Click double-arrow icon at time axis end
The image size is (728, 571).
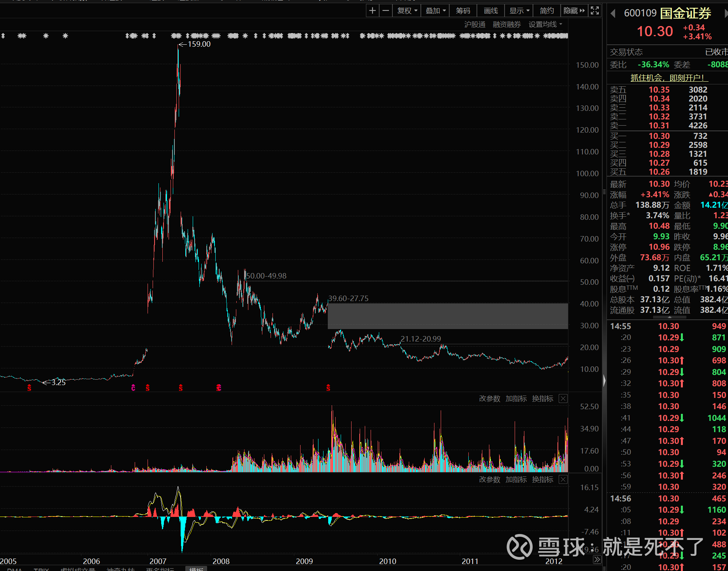click(597, 560)
